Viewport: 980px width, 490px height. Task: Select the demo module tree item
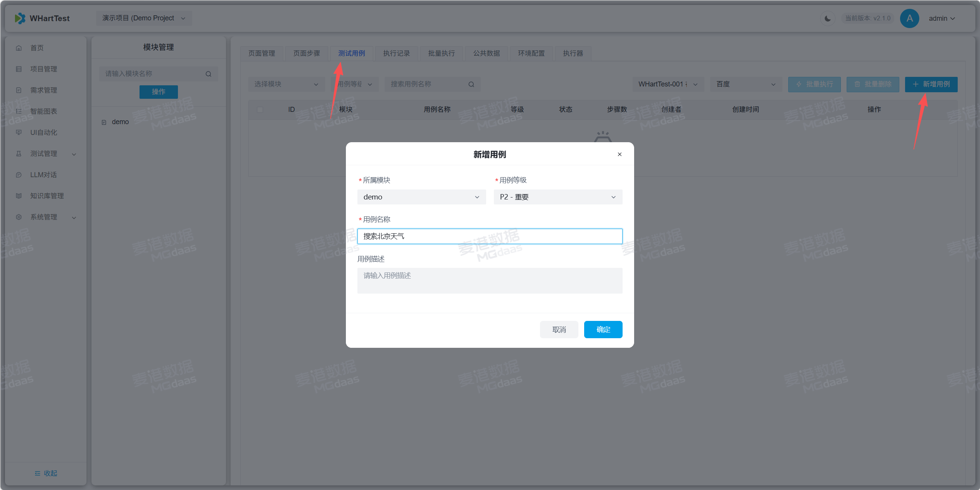point(120,122)
